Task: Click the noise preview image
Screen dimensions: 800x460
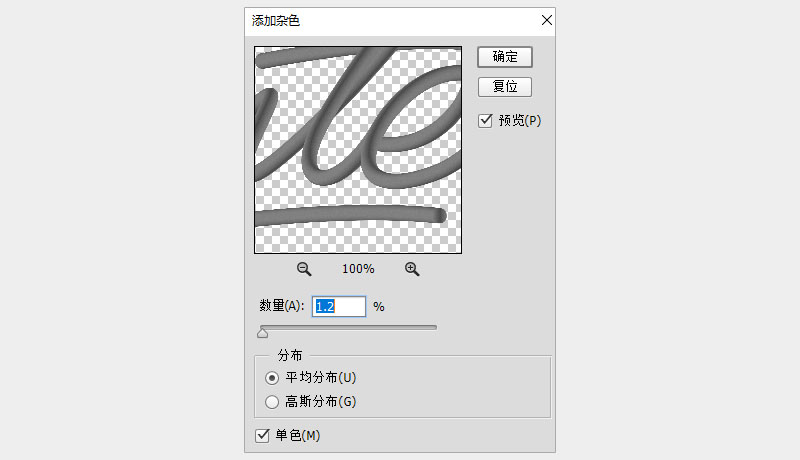Action: point(358,150)
